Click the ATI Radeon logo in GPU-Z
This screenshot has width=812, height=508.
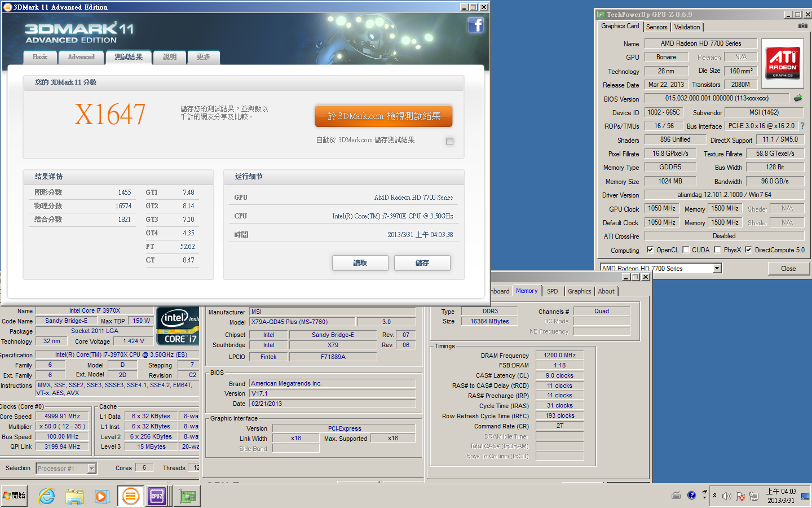(x=783, y=63)
